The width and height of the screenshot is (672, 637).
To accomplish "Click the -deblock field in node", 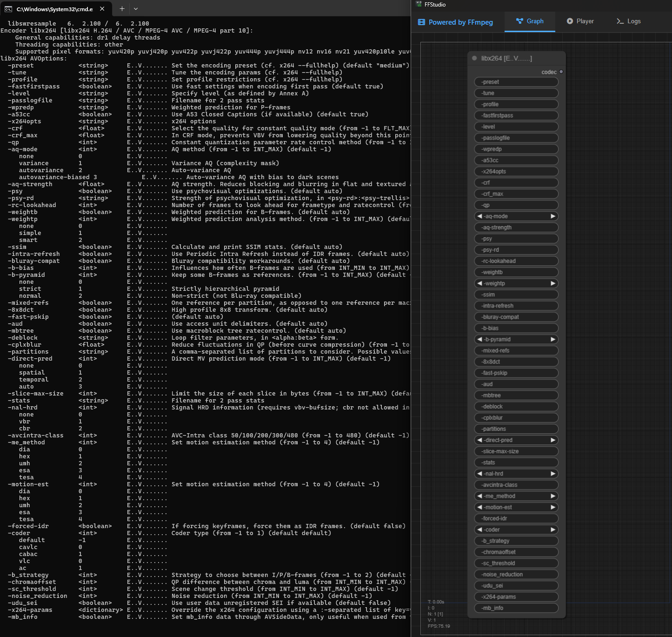I will [x=516, y=406].
